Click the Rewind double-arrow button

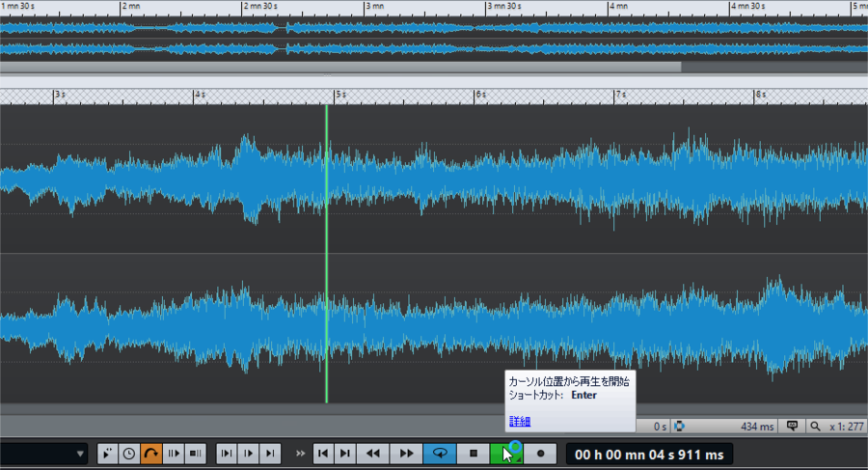[373, 454]
